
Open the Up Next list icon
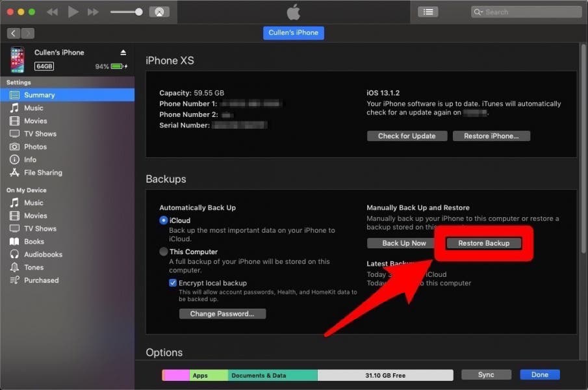pyautogui.click(x=428, y=12)
